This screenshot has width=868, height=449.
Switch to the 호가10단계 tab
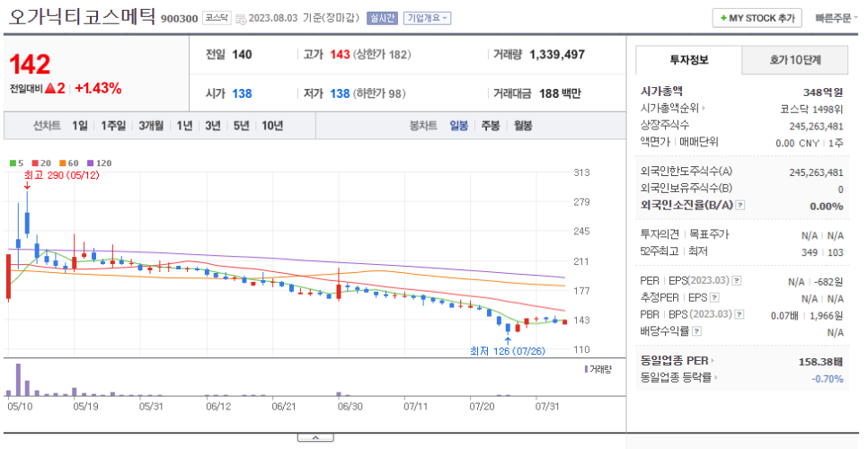(x=795, y=60)
